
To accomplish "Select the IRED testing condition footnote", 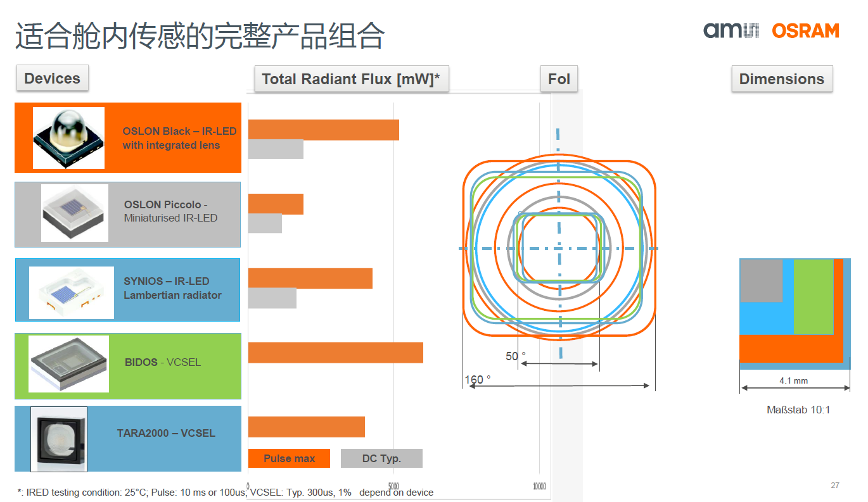I will [226, 493].
